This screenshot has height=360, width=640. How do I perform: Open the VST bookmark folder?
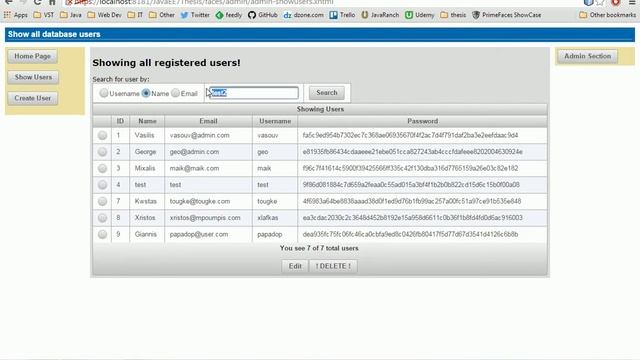(x=44, y=15)
